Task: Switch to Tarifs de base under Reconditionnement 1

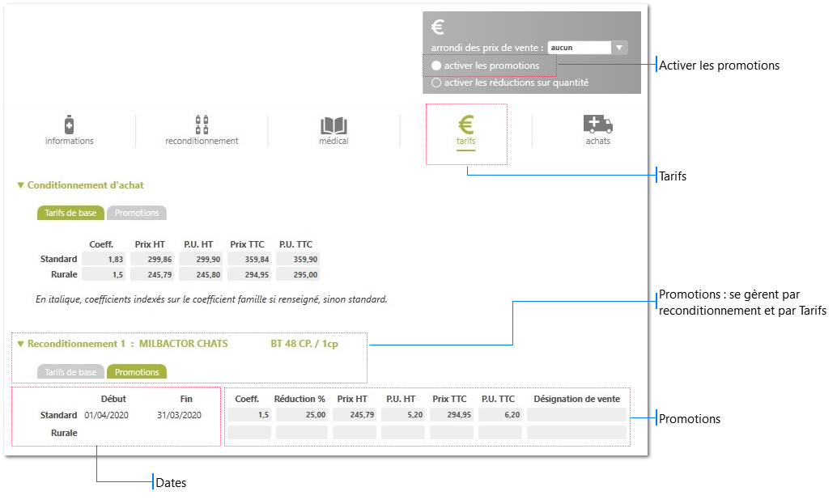Action: point(70,372)
